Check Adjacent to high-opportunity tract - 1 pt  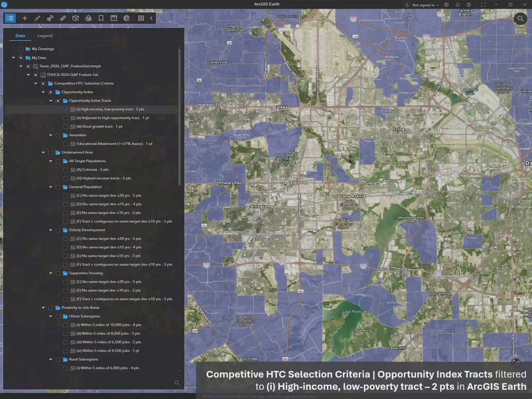(x=65, y=118)
